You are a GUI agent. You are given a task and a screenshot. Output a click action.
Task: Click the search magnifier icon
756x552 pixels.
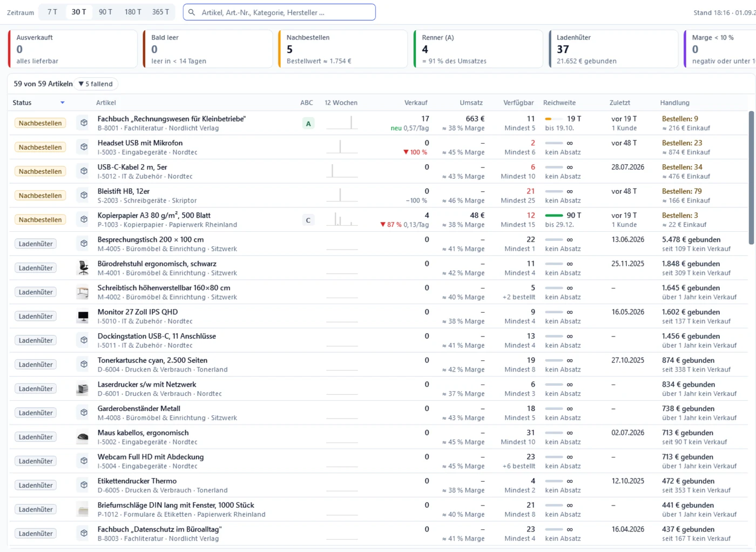click(x=192, y=12)
